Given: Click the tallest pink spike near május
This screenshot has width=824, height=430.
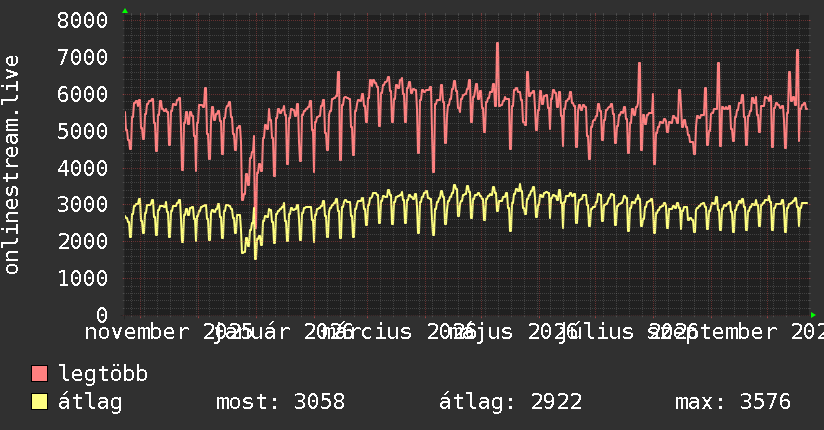Looking at the screenshot, I should [497, 45].
